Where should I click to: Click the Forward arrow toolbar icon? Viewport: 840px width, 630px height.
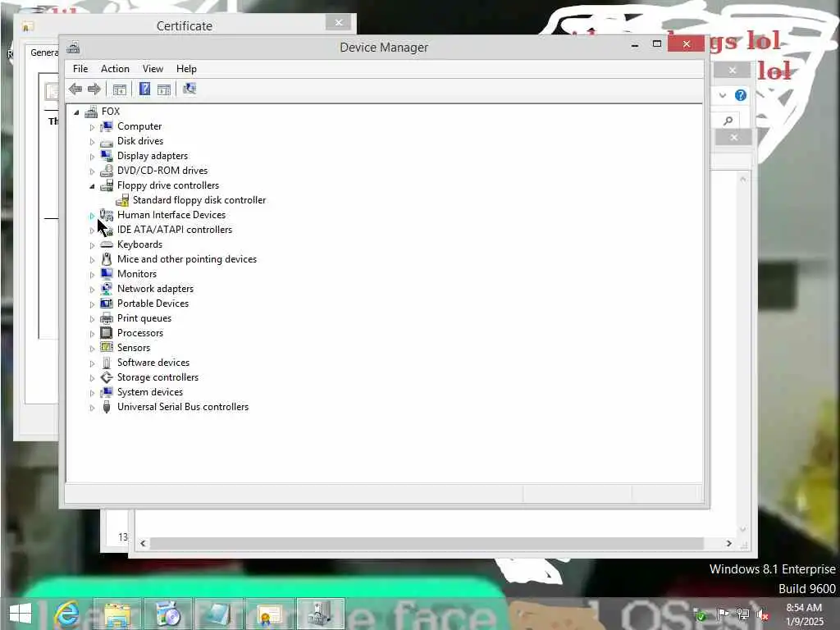point(94,89)
